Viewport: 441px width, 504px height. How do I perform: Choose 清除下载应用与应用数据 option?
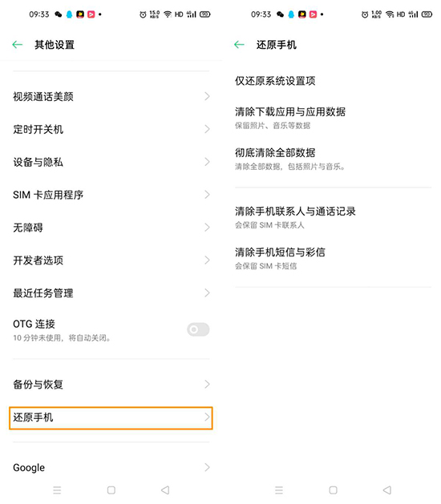point(333,118)
